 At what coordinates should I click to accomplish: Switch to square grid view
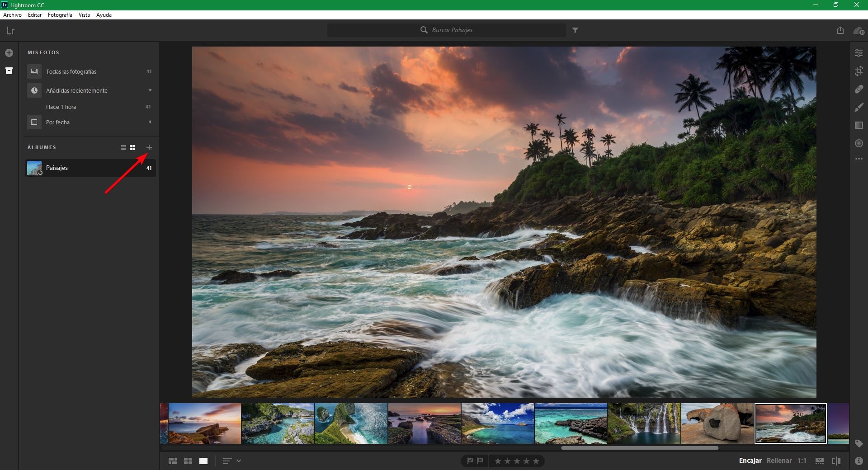tap(188, 461)
